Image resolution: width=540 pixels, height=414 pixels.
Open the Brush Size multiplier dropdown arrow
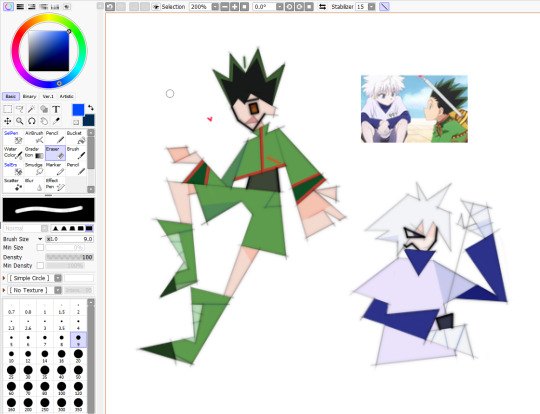[40, 239]
